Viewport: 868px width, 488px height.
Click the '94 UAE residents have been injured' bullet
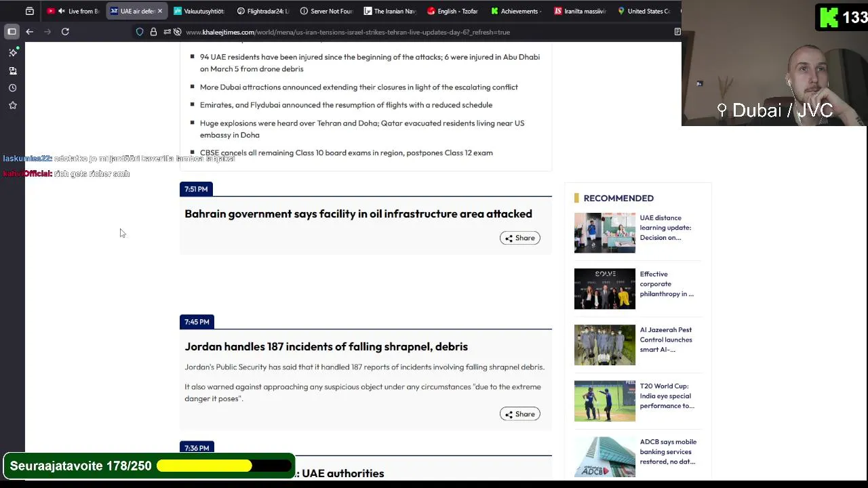(370, 63)
